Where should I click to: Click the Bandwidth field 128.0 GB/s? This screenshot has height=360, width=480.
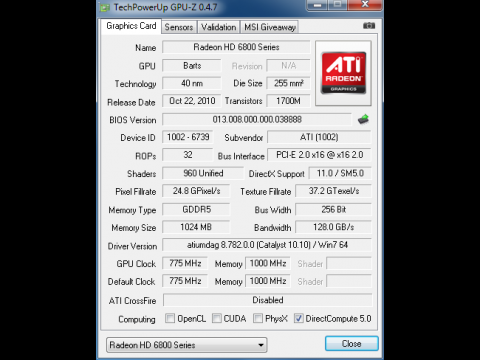(x=333, y=227)
